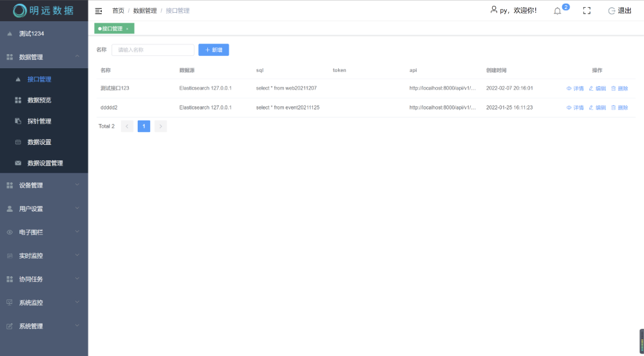The width and height of the screenshot is (644, 356).
Task: Click the 系统监控 monitor icon
Action: [x=10, y=303]
